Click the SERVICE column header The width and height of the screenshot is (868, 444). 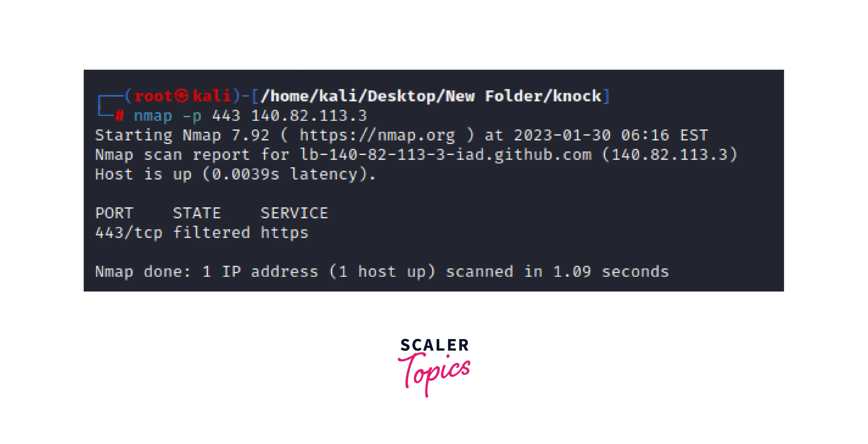point(295,213)
